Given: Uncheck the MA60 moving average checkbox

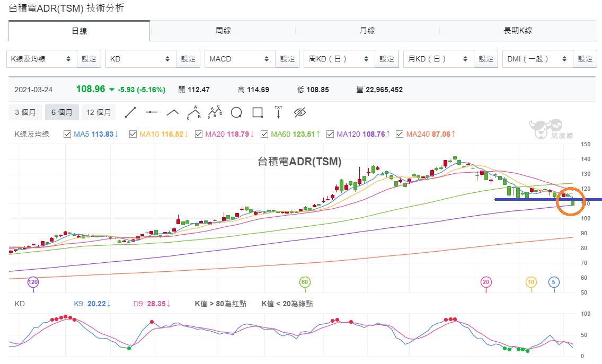Looking at the screenshot, I should click(264, 134).
